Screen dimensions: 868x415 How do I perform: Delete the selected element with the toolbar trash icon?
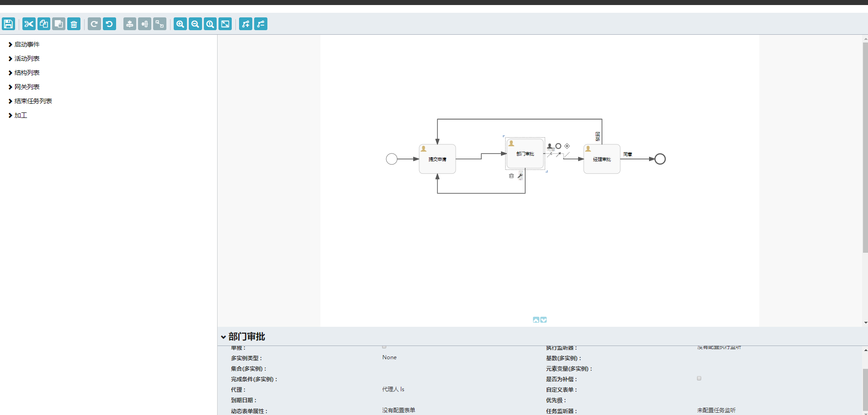(74, 24)
